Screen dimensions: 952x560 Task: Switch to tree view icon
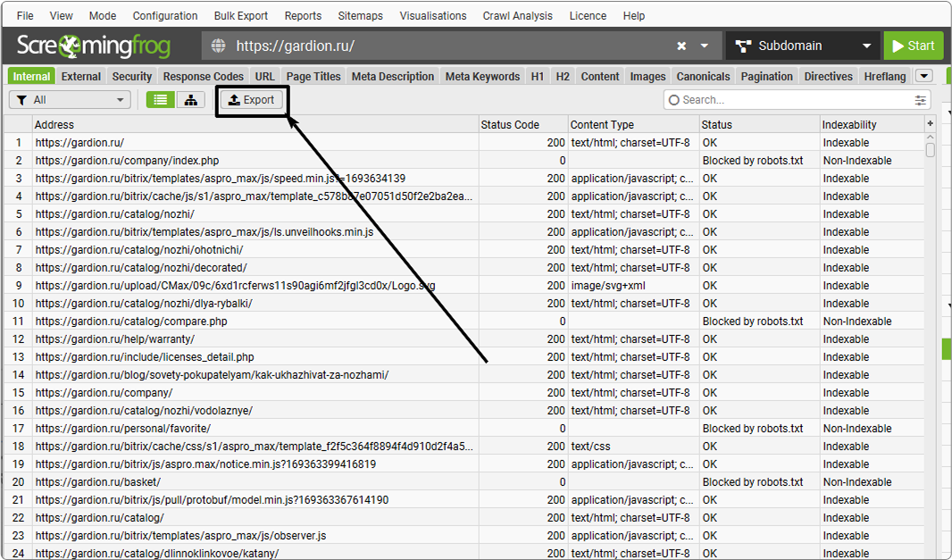pos(190,100)
